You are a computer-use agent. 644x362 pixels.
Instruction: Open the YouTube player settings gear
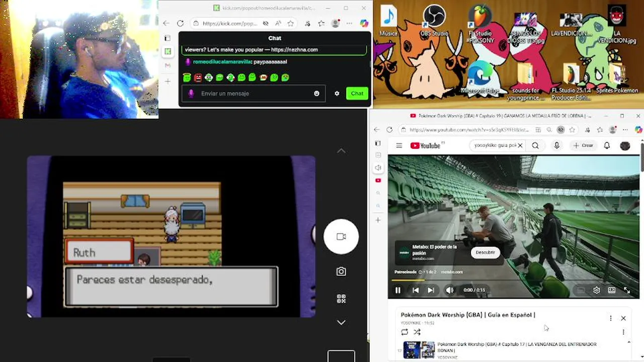[x=596, y=290]
